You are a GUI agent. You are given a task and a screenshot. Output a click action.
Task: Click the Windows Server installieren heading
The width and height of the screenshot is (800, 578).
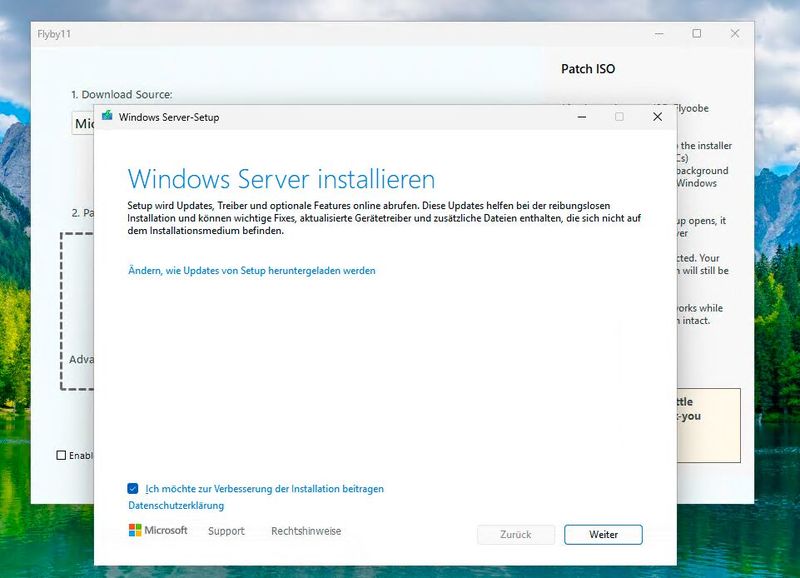tap(281, 180)
